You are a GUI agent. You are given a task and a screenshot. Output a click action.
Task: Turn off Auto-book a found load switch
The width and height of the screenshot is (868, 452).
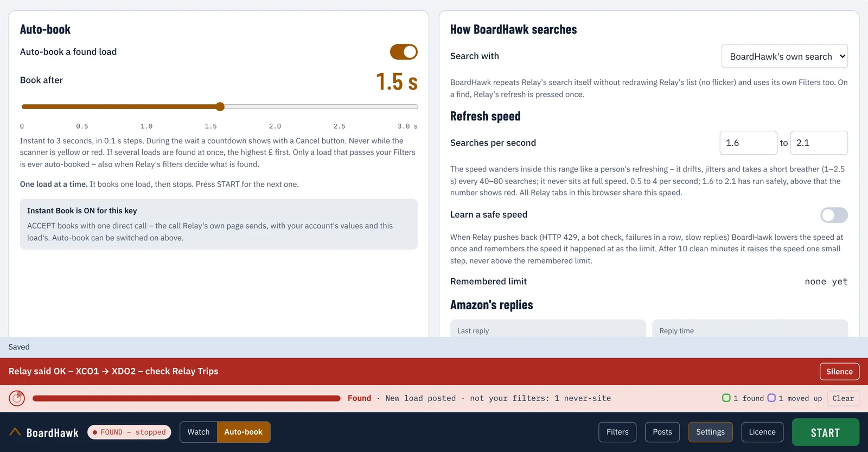tap(404, 52)
